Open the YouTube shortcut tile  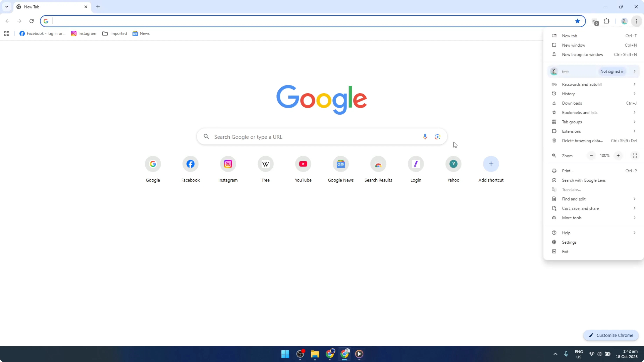[x=303, y=169]
